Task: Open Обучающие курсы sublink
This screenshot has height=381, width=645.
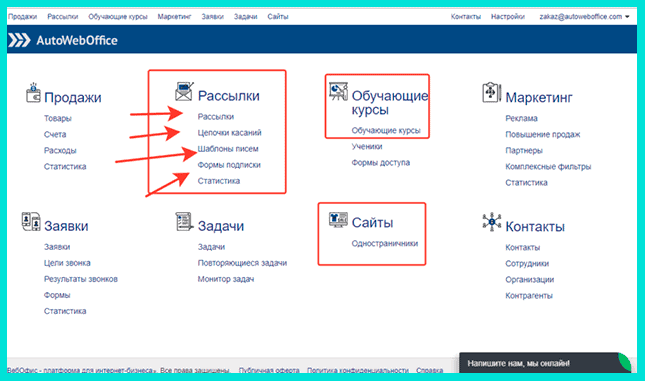Action: tap(386, 131)
